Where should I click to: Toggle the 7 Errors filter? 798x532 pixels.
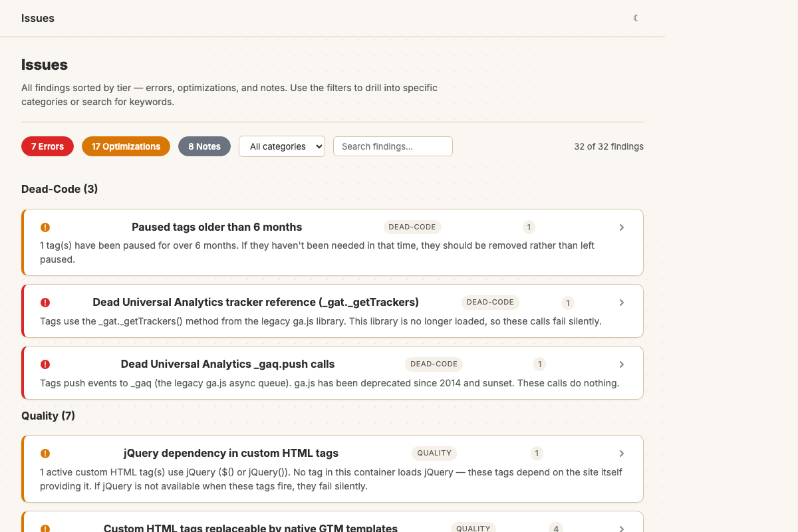[x=47, y=146]
